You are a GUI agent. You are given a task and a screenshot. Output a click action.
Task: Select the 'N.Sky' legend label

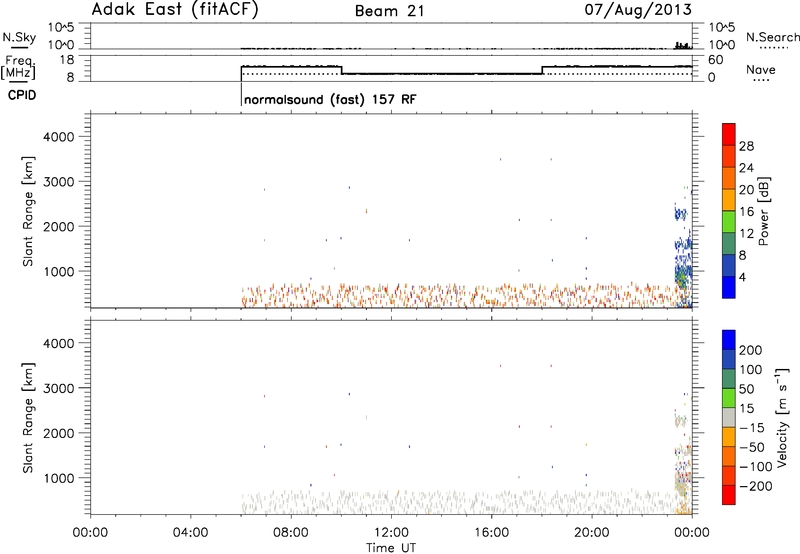click(19, 37)
